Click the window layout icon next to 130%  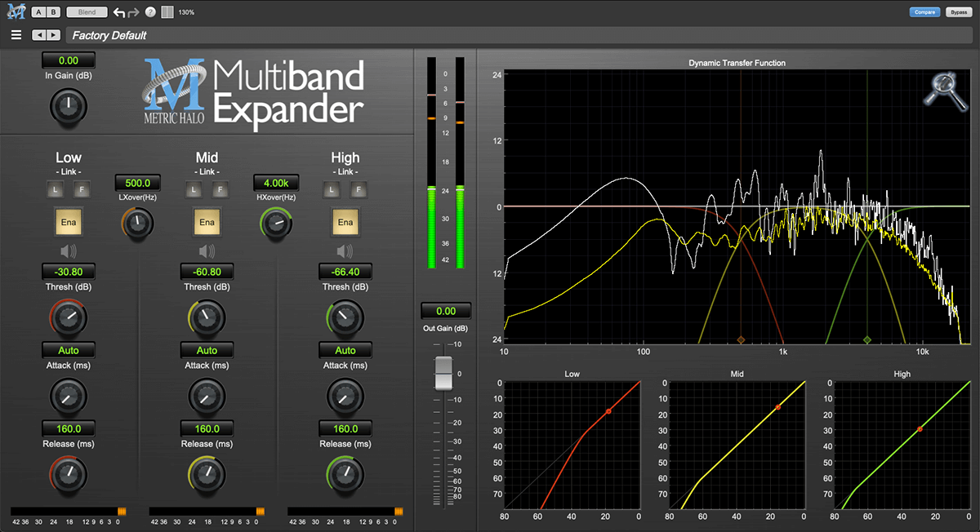coord(168,11)
